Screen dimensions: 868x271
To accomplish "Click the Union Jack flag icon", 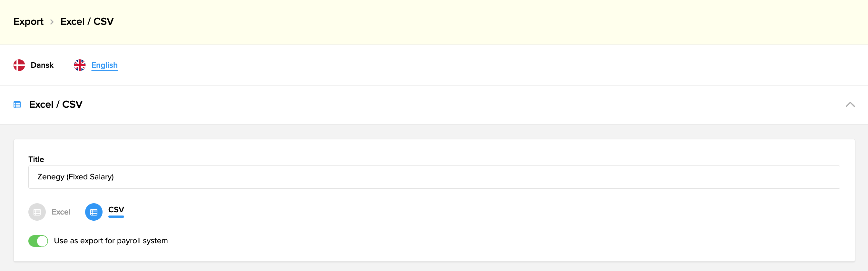I will click(x=80, y=65).
